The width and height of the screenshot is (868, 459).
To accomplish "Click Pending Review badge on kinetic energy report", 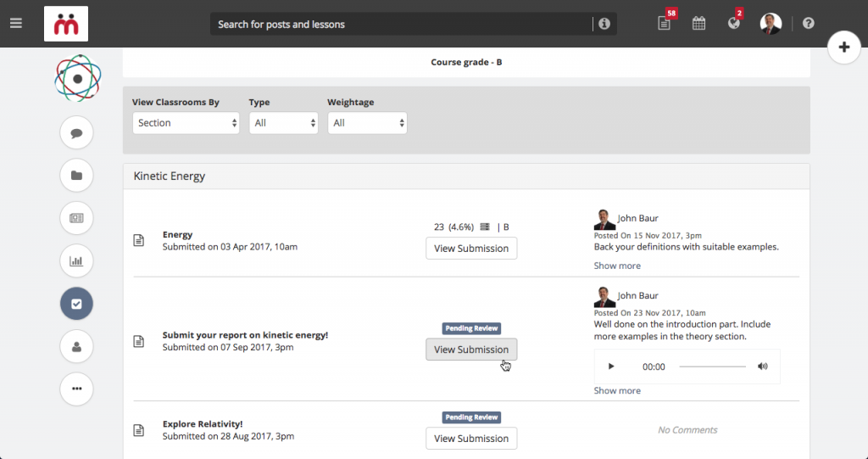I will coord(471,328).
